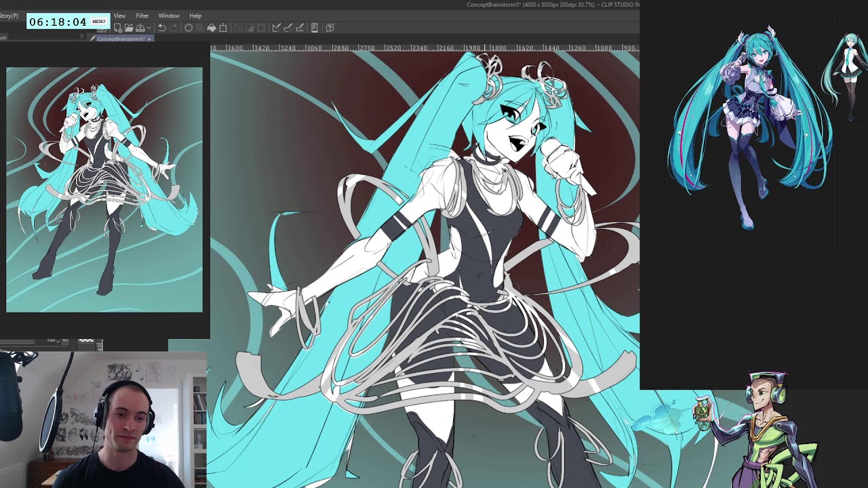This screenshot has height=488, width=868.
Task: Click the Undo arrow icon
Action: pos(161,28)
